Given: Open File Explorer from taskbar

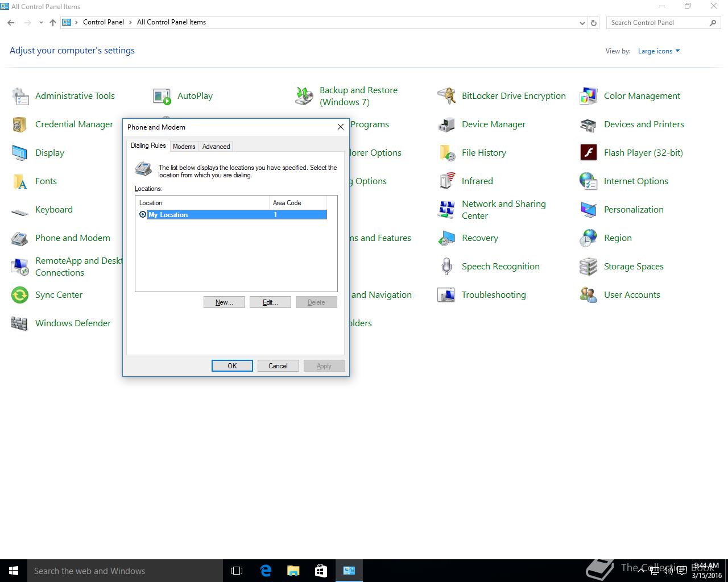Looking at the screenshot, I should [x=293, y=571].
